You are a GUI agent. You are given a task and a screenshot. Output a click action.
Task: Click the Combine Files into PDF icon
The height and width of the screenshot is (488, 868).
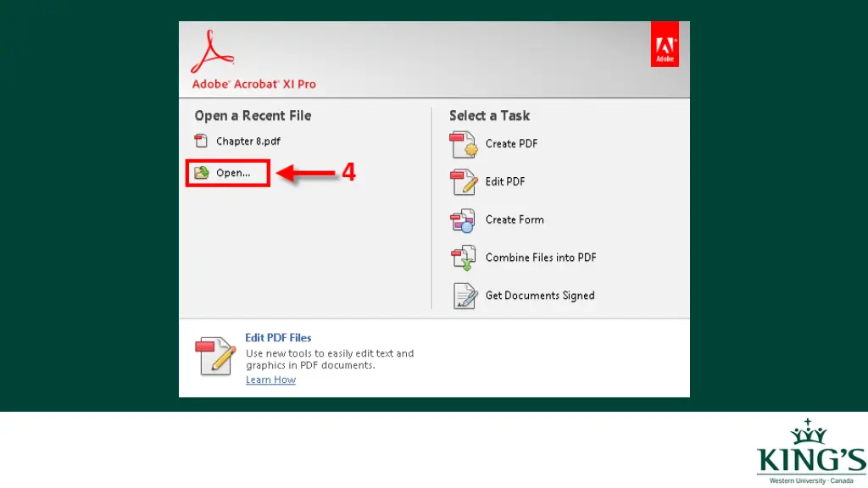[464, 258]
